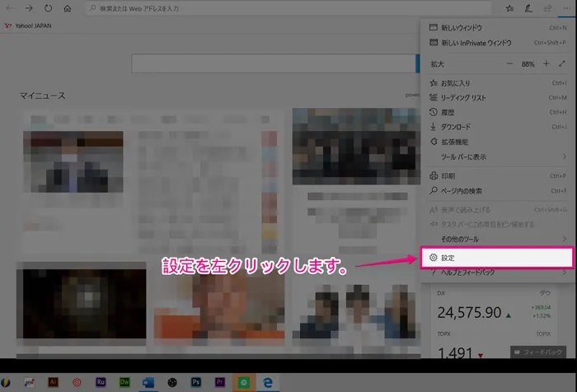Open the home page via house icon

click(68, 8)
